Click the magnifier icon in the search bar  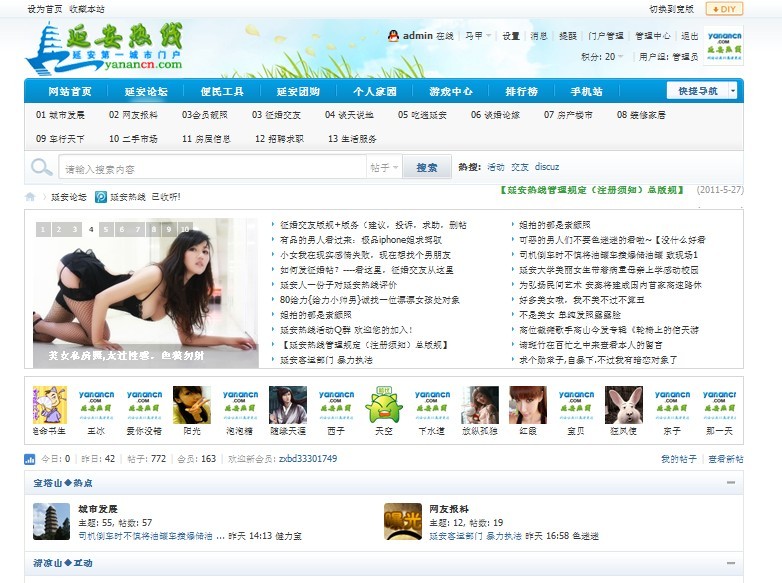[x=41, y=167]
